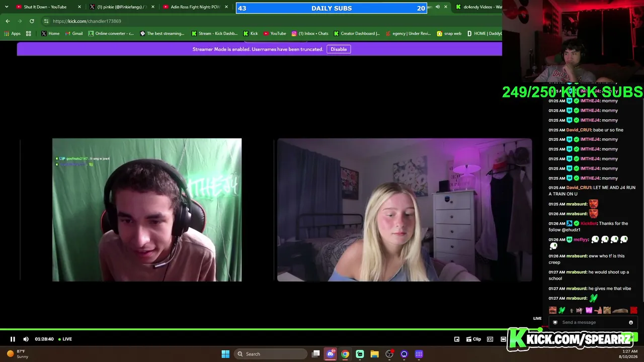The height and width of the screenshot is (362, 644).
Task: Jump to the LIVE indicator beside timestamp
Action: point(65,339)
